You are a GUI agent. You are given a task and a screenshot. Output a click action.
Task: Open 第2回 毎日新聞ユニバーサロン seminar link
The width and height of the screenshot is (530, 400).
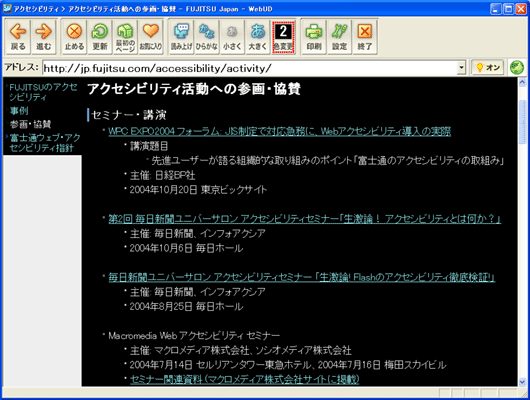click(304, 219)
